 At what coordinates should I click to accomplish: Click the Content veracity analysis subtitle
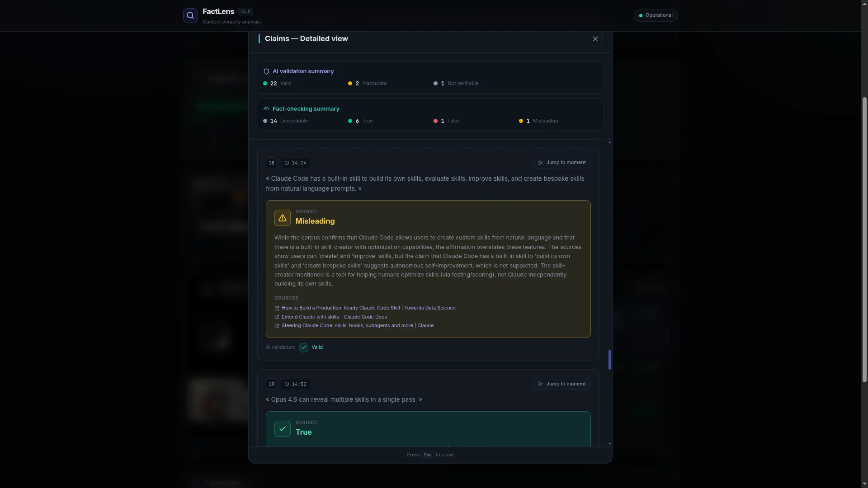click(231, 22)
